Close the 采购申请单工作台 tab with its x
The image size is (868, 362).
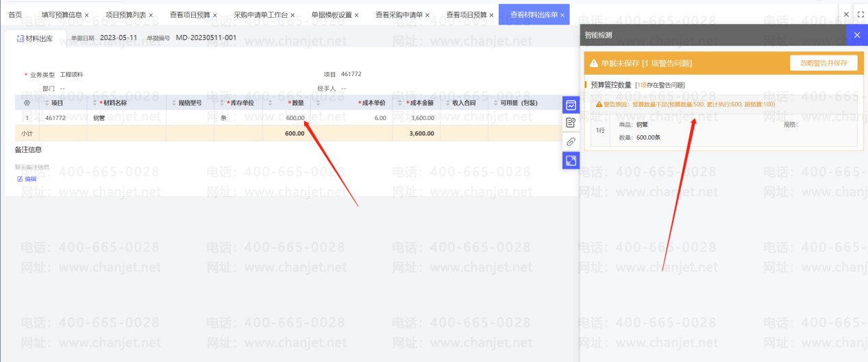point(293,14)
